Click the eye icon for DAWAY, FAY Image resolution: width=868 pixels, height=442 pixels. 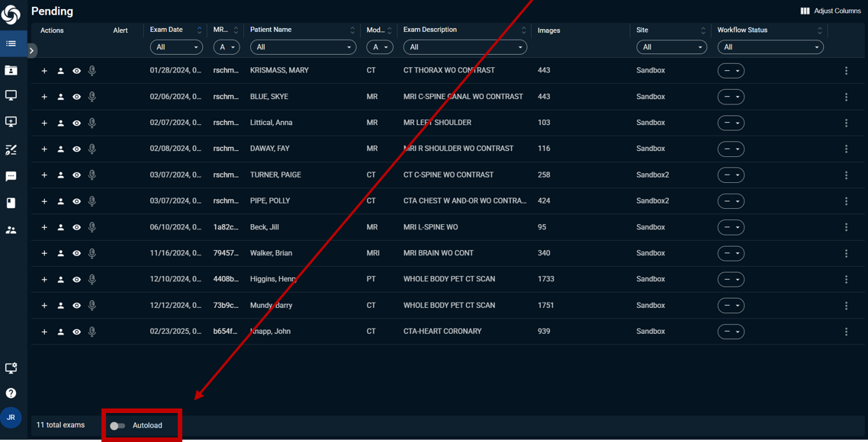pos(76,149)
